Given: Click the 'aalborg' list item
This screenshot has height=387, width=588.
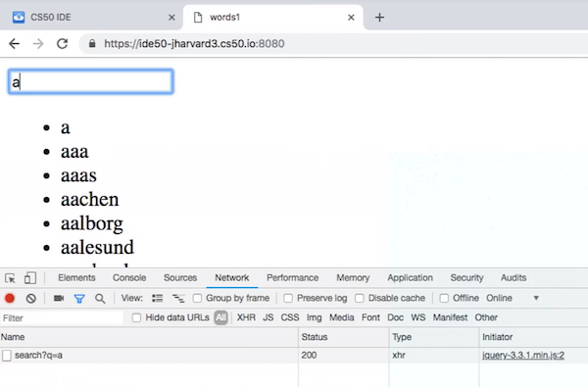Looking at the screenshot, I should pos(92,224).
